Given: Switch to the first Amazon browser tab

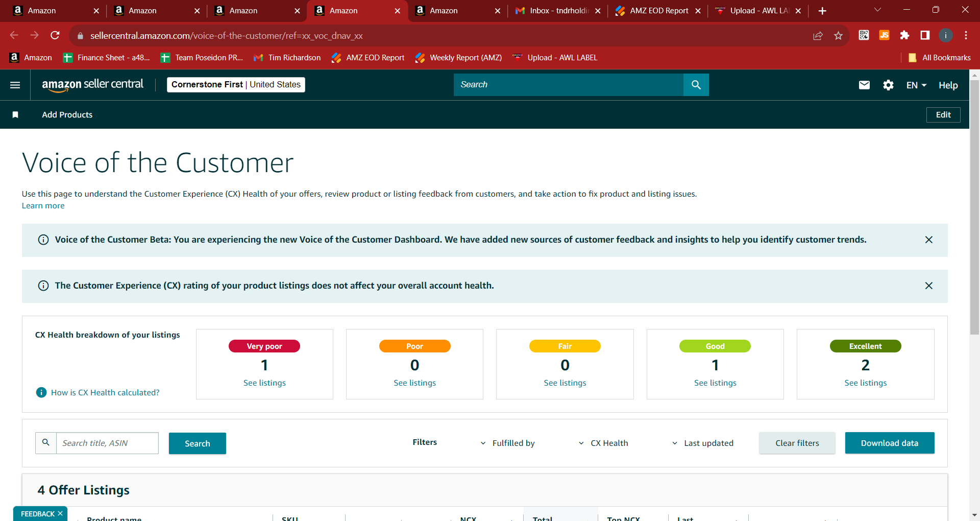Looking at the screenshot, I should pyautogui.click(x=55, y=11).
